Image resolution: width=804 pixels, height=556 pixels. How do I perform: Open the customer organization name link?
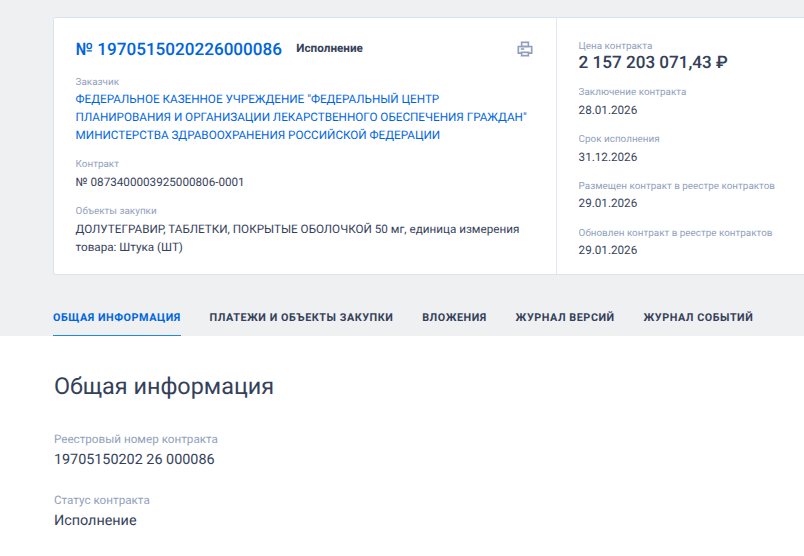pos(301,117)
